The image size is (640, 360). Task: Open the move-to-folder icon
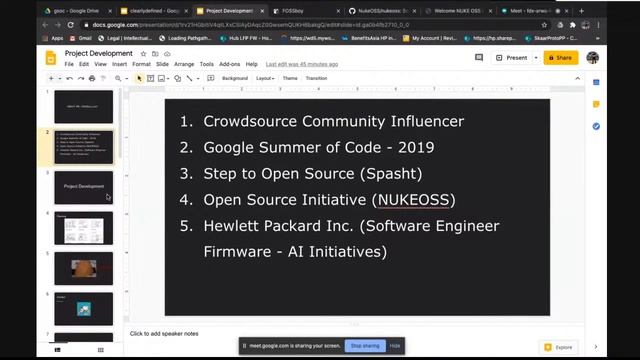(x=155, y=54)
